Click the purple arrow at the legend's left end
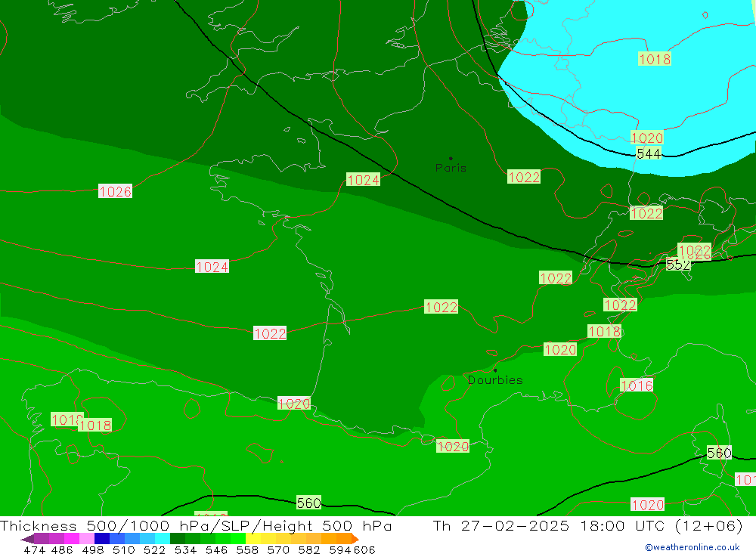Viewport: 756px width, 554px height. click(27, 539)
